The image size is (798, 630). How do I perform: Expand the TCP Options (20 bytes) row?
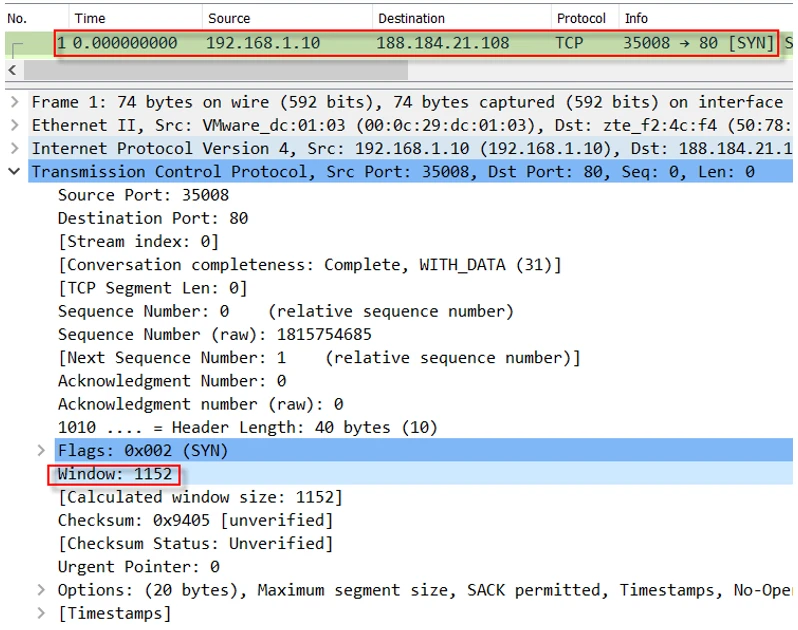point(41,590)
